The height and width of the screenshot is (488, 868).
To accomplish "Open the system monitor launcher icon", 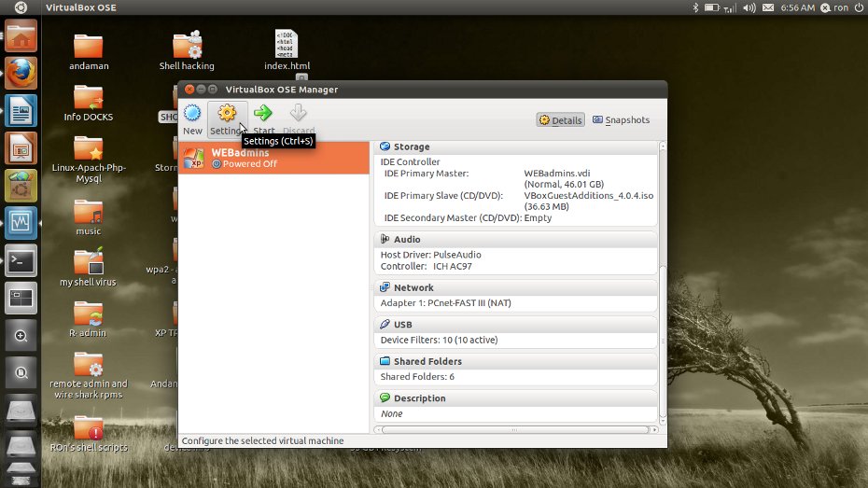I will click(21, 222).
